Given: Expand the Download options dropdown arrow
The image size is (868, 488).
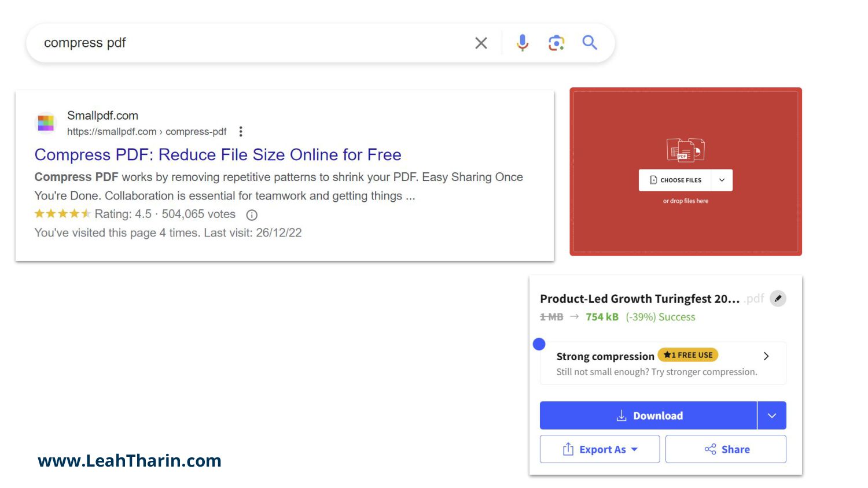Looking at the screenshot, I should coord(772,415).
